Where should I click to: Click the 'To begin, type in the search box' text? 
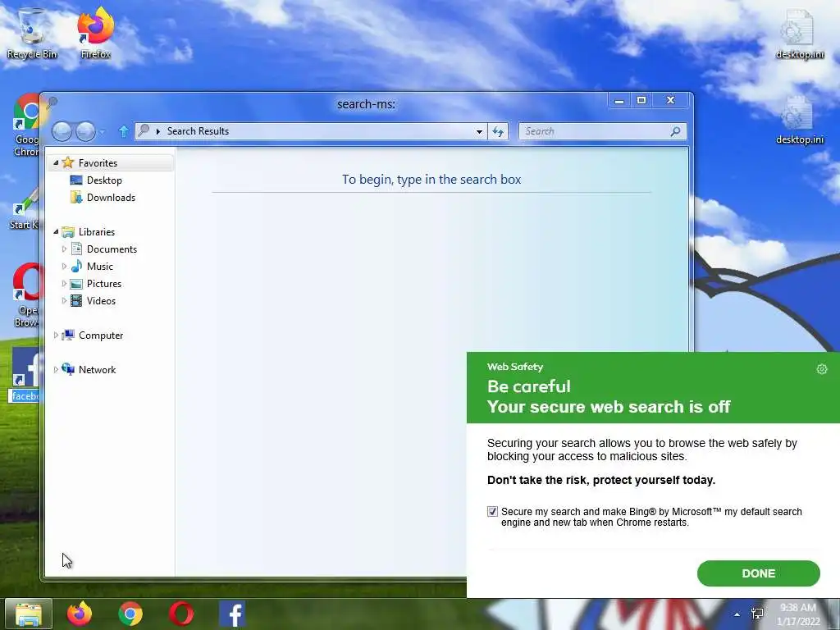pos(431,180)
